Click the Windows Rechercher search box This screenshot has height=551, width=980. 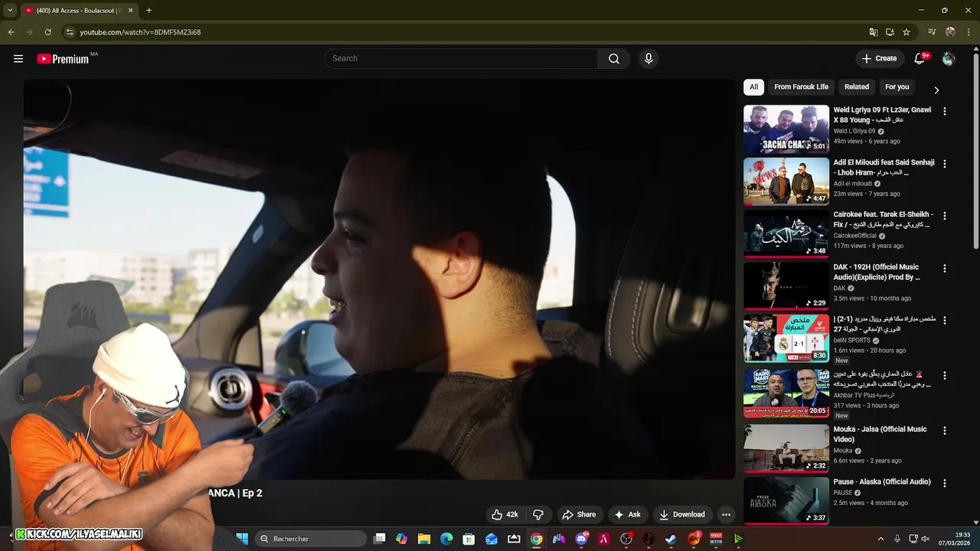point(310,539)
